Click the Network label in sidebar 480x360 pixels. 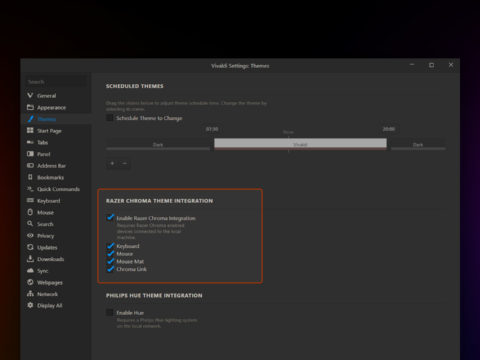[x=47, y=294]
